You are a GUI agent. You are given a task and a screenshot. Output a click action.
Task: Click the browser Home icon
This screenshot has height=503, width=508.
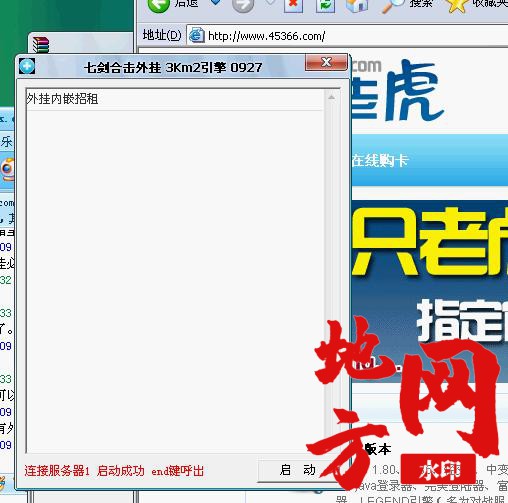pyautogui.click(x=357, y=5)
